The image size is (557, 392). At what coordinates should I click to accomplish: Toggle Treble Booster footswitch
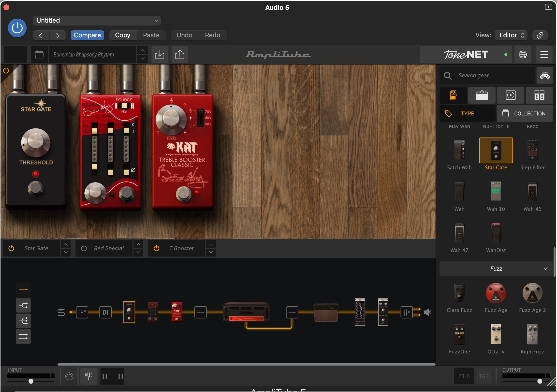click(x=183, y=194)
